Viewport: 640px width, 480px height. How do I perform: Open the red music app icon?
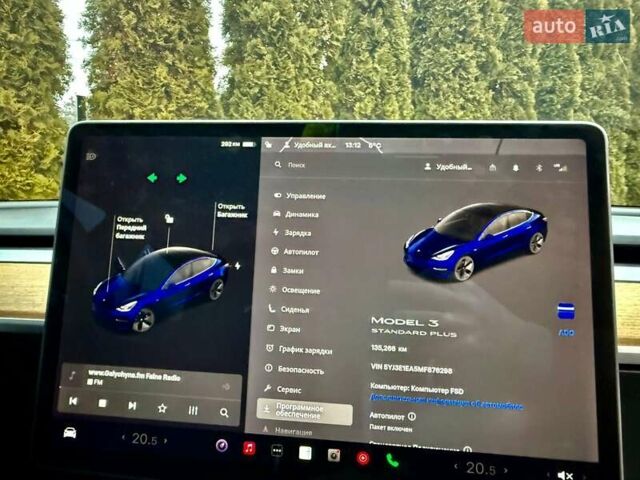[249, 447]
